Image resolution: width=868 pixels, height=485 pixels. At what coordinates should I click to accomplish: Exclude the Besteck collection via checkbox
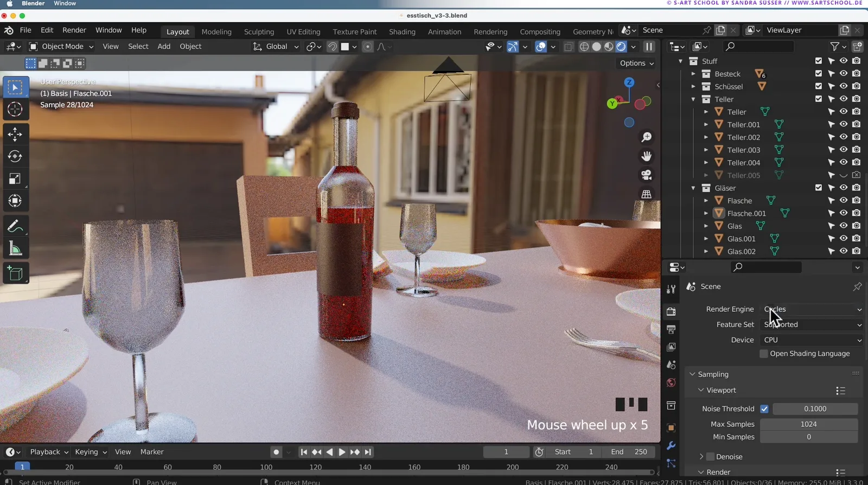click(819, 73)
